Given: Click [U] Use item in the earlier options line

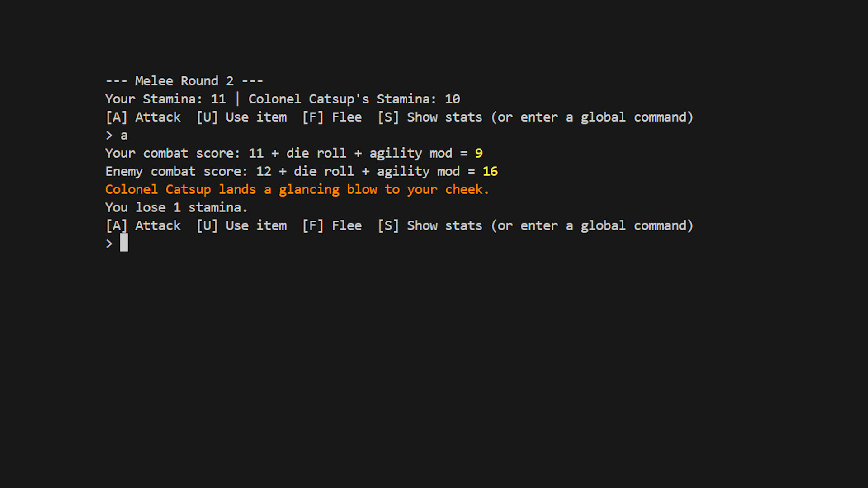Looking at the screenshot, I should pyautogui.click(x=241, y=117).
